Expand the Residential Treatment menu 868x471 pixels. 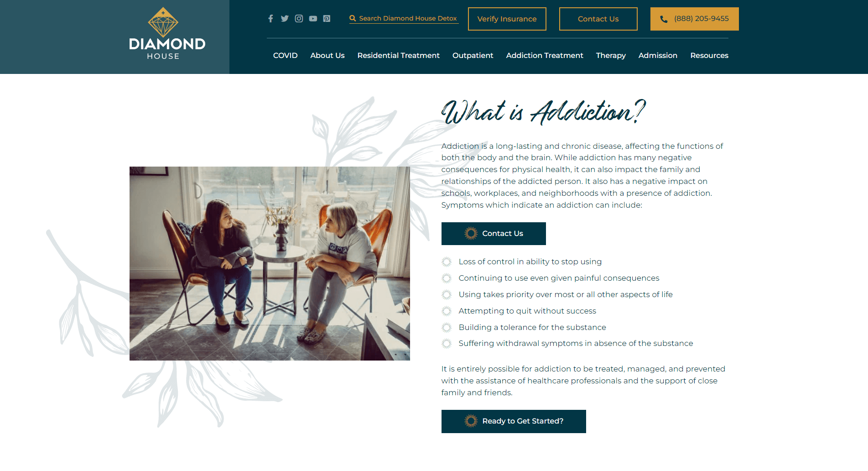pos(398,55)
